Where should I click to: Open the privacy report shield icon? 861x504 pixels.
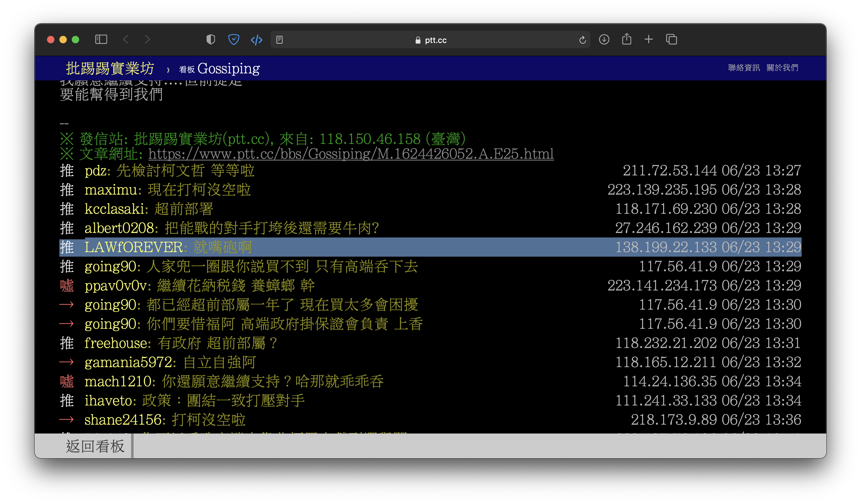click(211, 40)
